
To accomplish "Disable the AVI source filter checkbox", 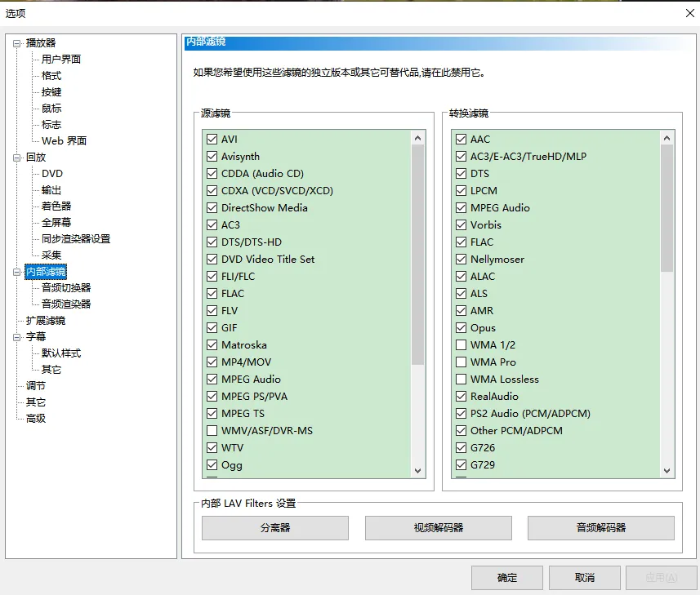I will [212, 140].
